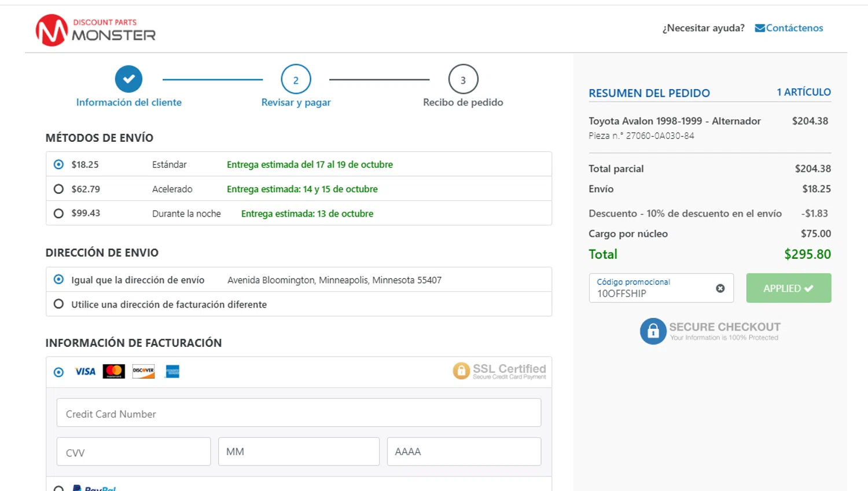Click part number 27060-0A030-84 text
The width and height of the screenshot is (868, 491).
[x=641, y=136]
